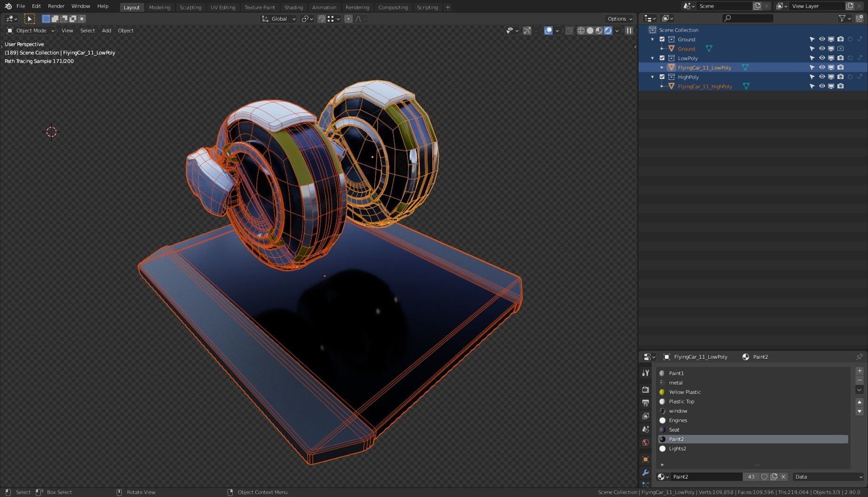Screen dimensions: 868x497
Task: Open the Object Mode selector
Action: tap(31, 31)
